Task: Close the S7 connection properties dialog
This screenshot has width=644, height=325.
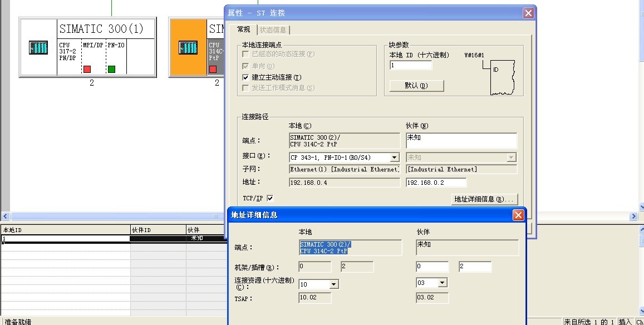Action: click(x=528, y=13)
